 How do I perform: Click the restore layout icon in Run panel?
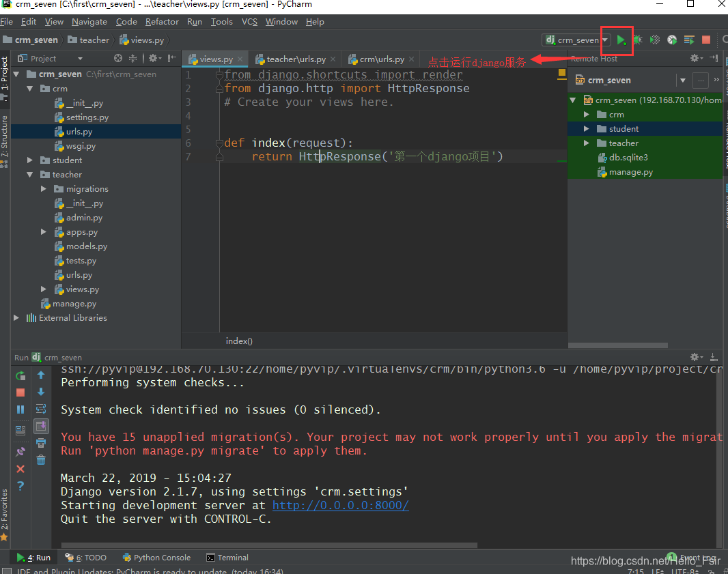[20, 431]
